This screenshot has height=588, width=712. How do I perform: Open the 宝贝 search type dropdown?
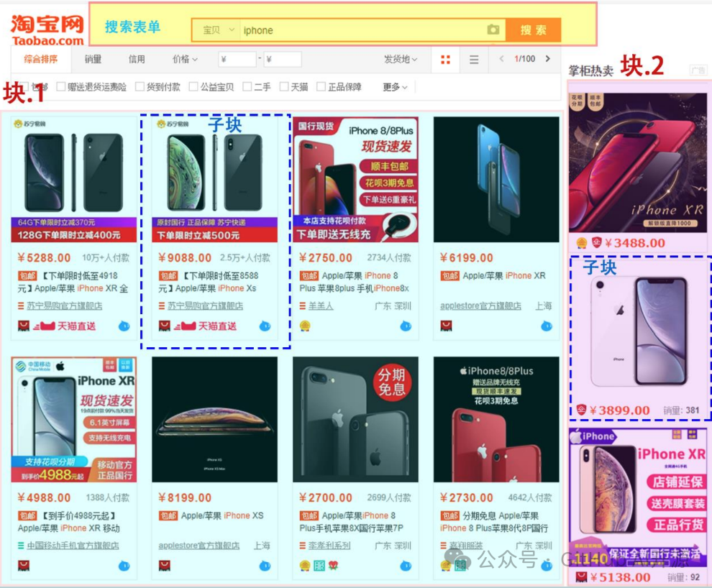click(217, 30)
